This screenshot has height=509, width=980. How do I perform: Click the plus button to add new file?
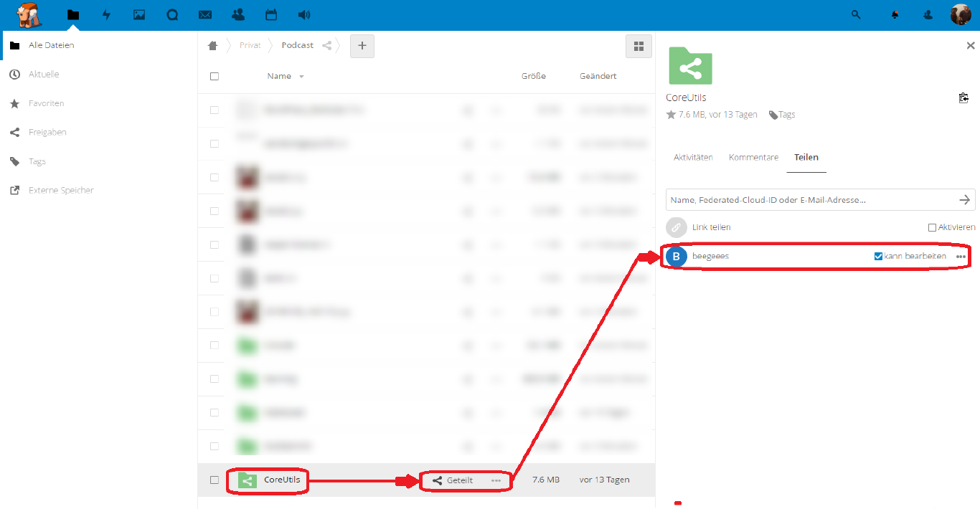click(362, 47)
